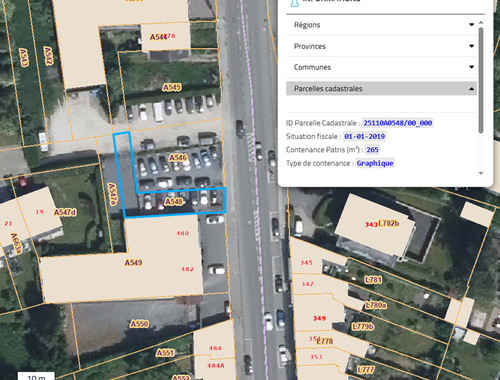This screenshot has width=500, height=380.
Task: Click house number 353 on map
Action: 316,357
